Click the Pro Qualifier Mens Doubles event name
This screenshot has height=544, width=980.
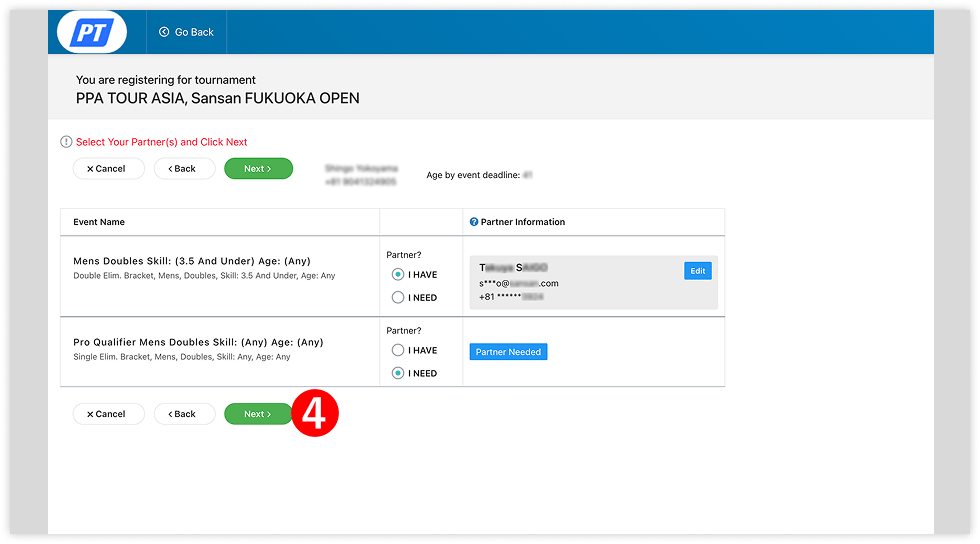coord(198,342)
